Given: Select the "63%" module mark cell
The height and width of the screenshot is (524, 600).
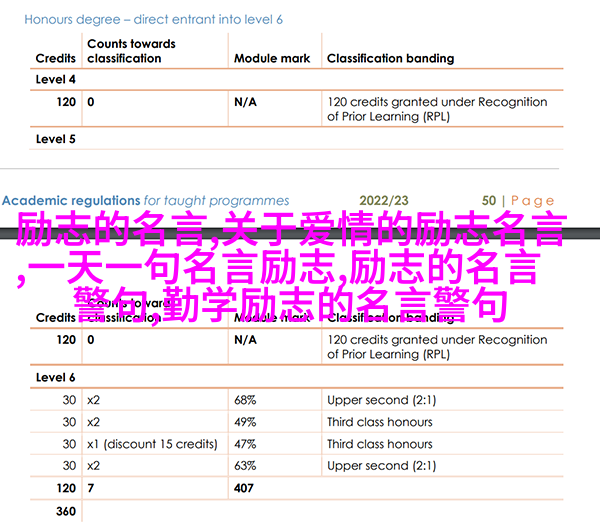Looking at the screenshot, I should tap(245, 466).
